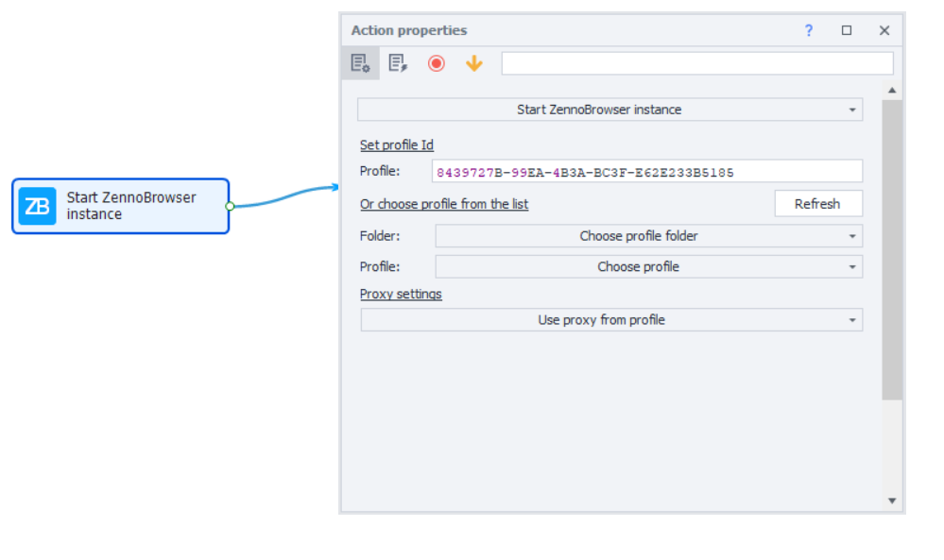Click the scrollbar down arrow in the properties panel
Viewport: 944px width, 560px height.
pos(892,501)
